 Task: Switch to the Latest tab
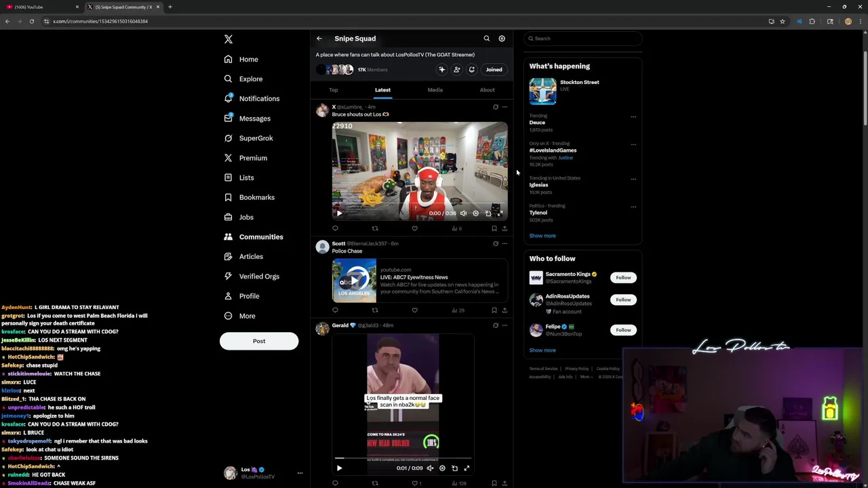(x=382, y=89)
